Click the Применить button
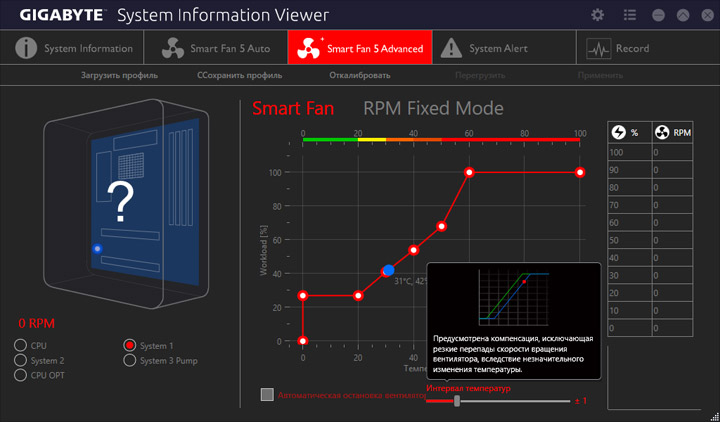This screenshot has width=720, height=422. coord(601,75)
